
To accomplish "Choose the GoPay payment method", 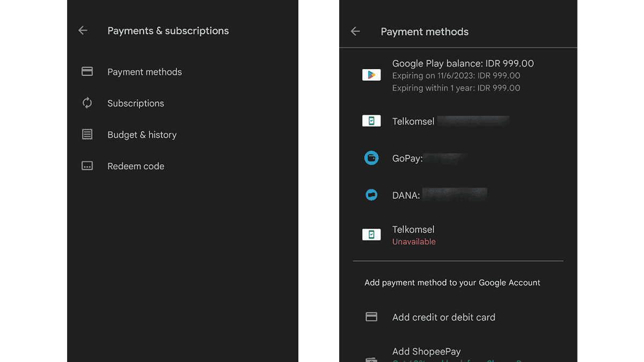I will (407, 159).
